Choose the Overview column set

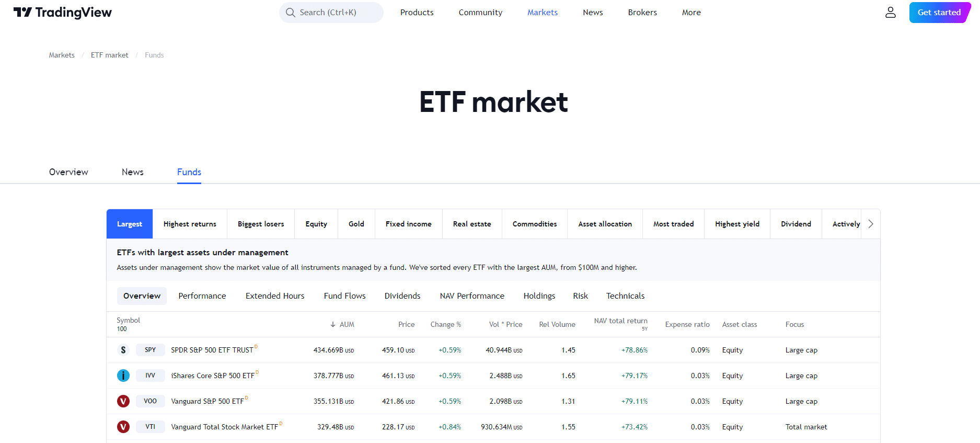(142, 296)
